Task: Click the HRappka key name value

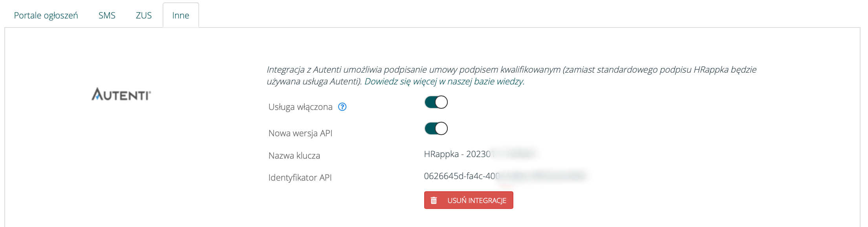Action: 457,154
